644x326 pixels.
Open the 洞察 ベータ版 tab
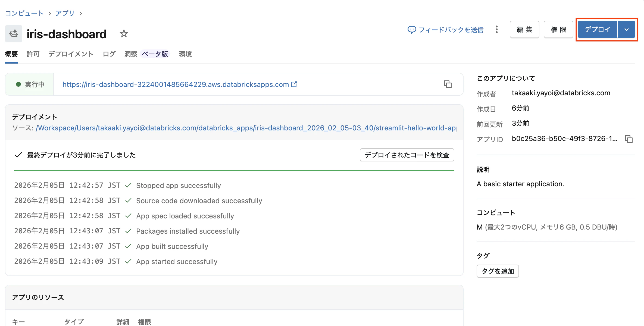pyautogui.click(x=130, y=54)
